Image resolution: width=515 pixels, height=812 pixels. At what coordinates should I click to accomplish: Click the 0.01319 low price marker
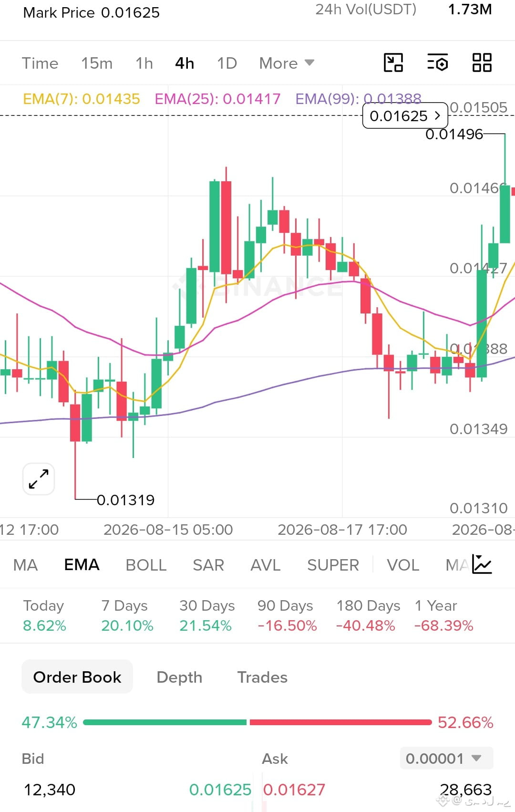point(126,500)
